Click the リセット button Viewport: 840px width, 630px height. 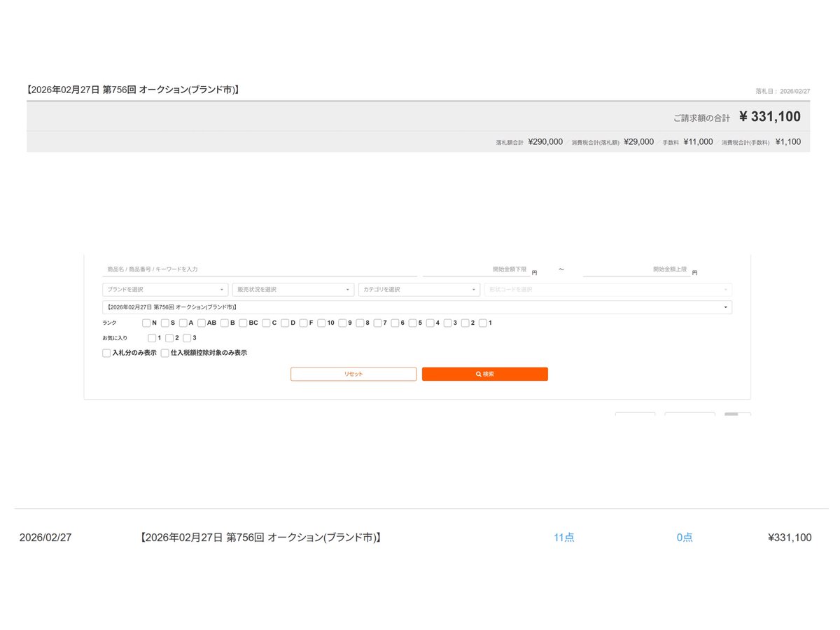[353, 374]
